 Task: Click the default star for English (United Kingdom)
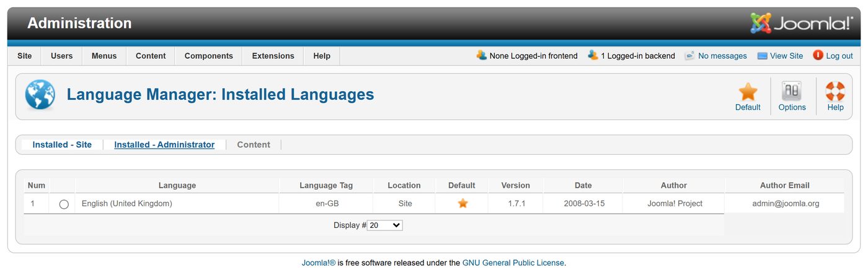pyautogui.click(x=463, y=203)
